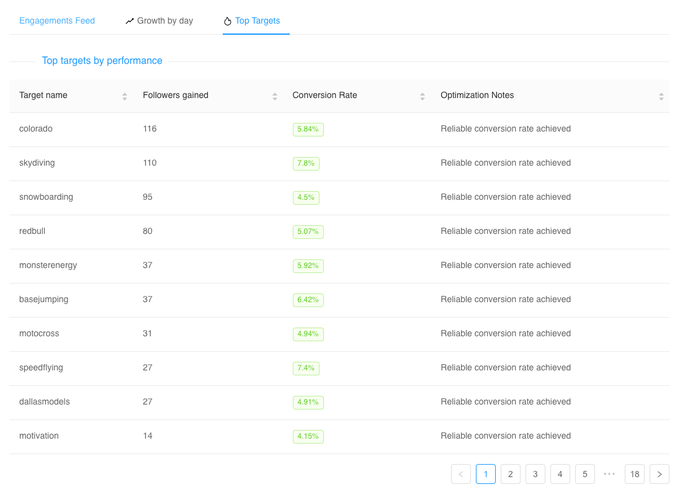Click the 4.91% conversion rate badge
680x492 pixels.
(x=308, y=402)
